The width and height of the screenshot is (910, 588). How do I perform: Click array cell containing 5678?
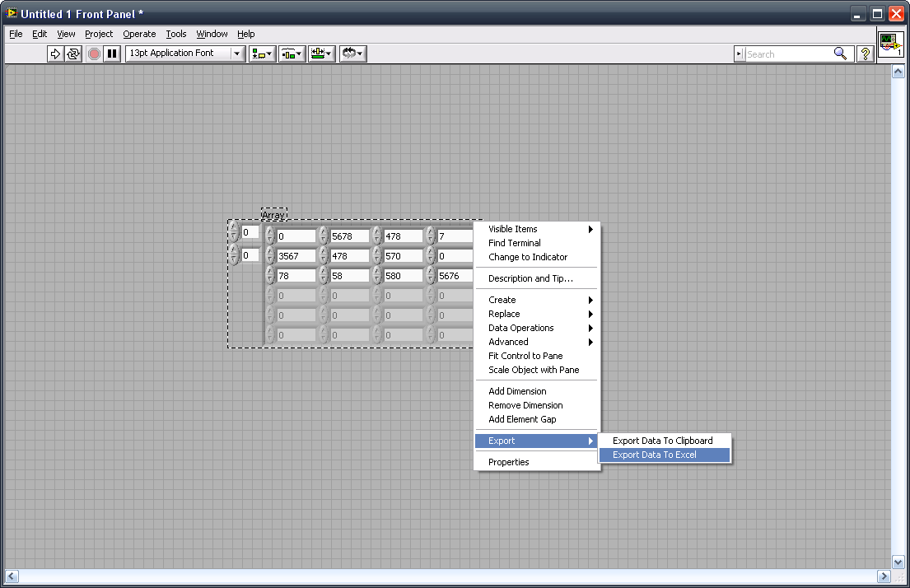348,236
